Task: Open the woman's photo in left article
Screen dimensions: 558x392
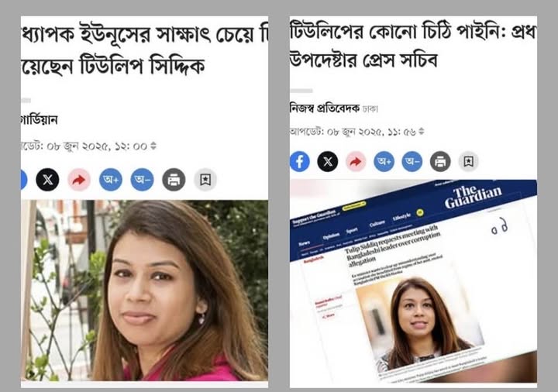Action: pos(144,291)
